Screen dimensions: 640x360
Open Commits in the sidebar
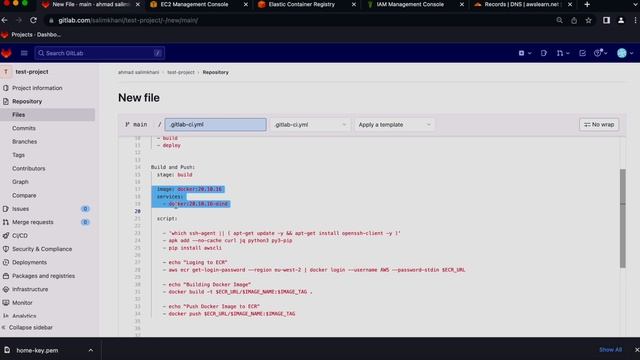pyautogui.click(x=24, y=128)
